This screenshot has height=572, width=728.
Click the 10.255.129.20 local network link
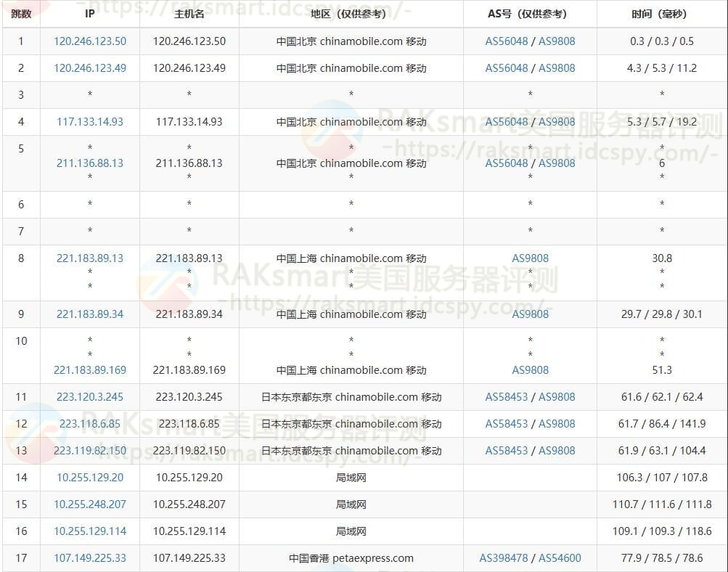click(x=90, y=478)
